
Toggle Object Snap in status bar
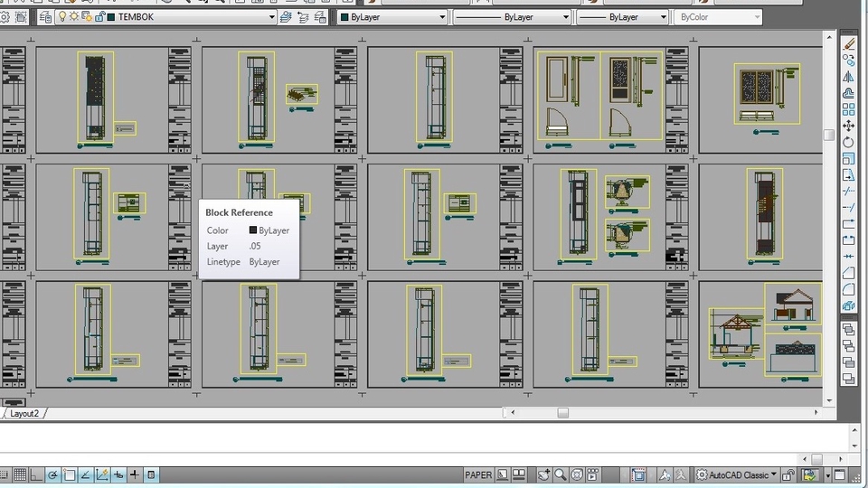click(70, 474)
